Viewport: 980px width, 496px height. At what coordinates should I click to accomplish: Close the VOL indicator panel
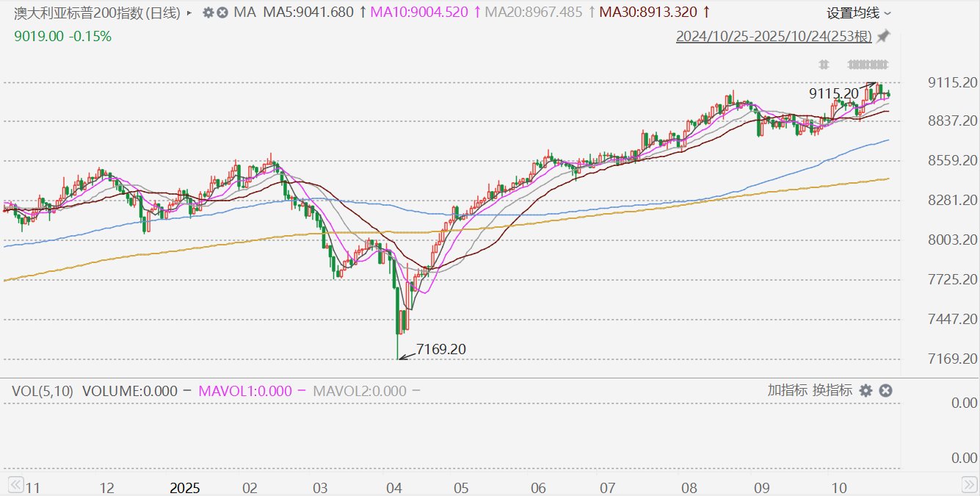[x=885, y=390]
